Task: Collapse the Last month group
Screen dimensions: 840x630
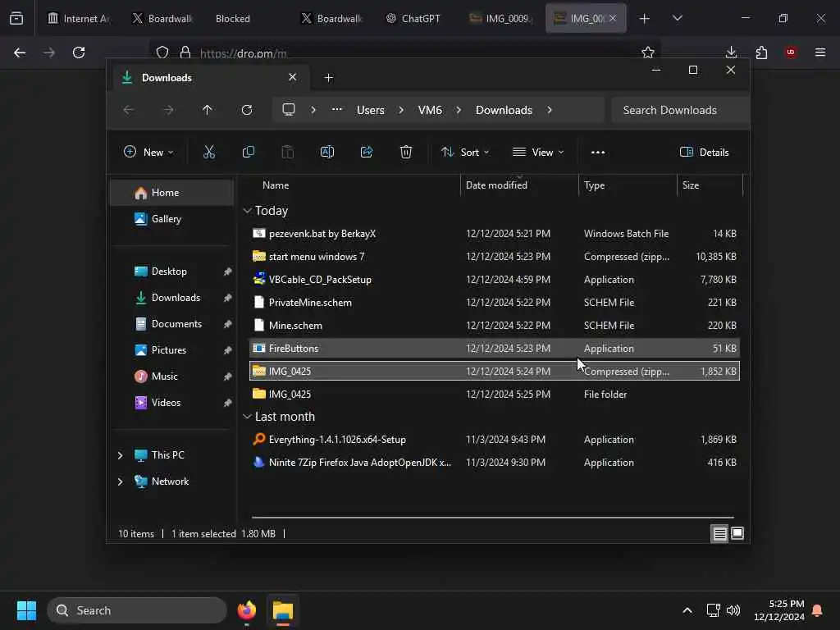Action: point(247,416)
